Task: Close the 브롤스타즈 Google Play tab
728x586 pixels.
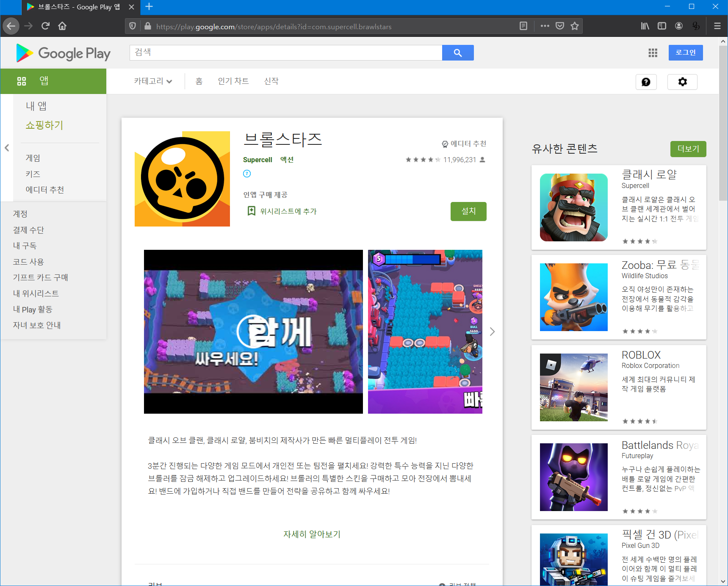Action: 131,7
